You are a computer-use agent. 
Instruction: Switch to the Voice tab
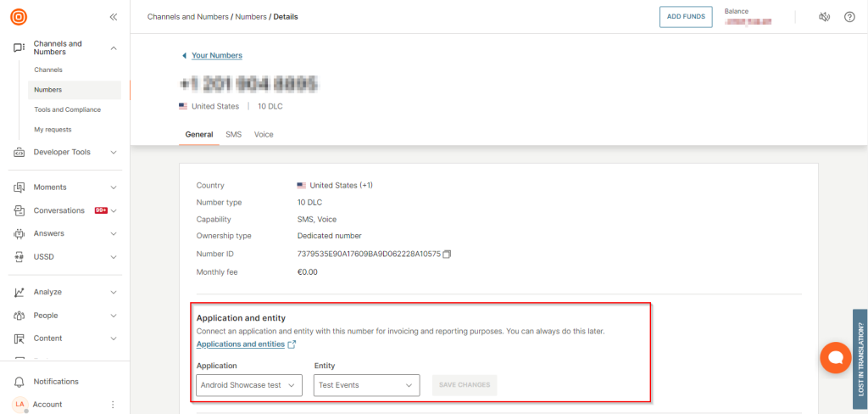[264, 135]
